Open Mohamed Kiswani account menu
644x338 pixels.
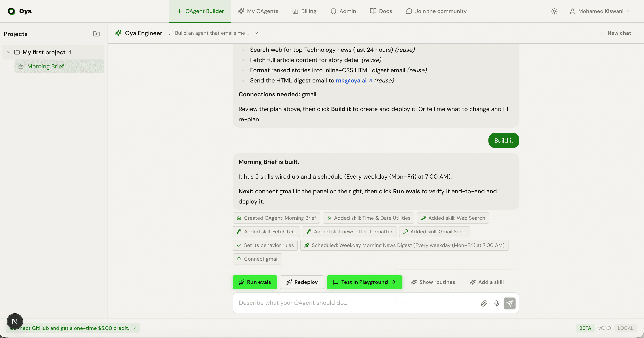pyautogui.click(x=600, y=11)
